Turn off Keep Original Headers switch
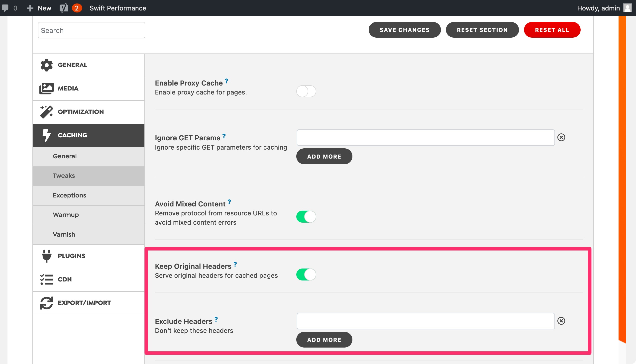 (306, 274)
